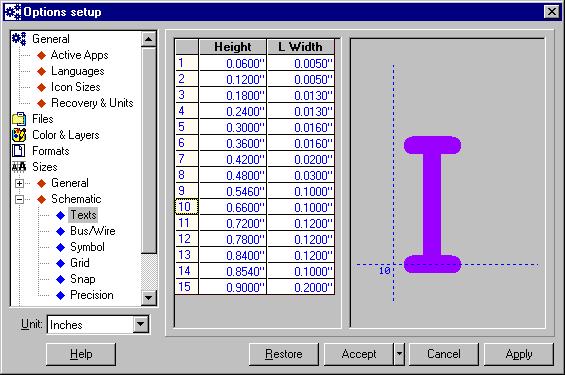Select Color & Layers category
Viewport: 565px width, 375px height.
(x=66, y=135)
